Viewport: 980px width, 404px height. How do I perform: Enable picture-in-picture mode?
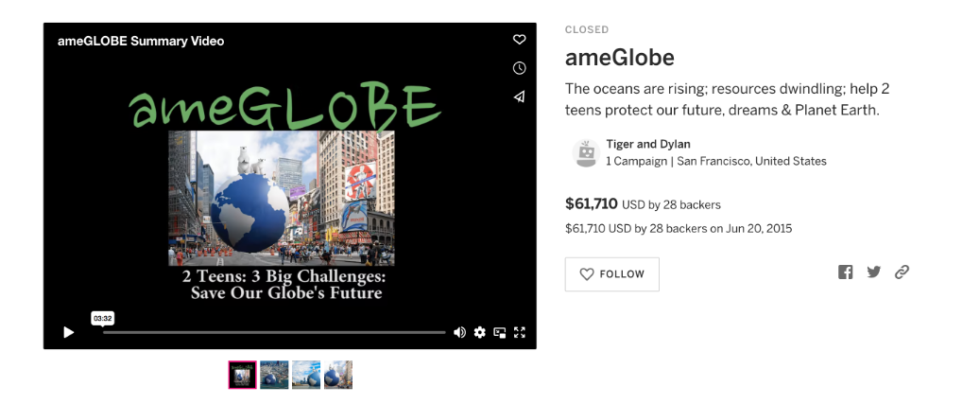[500, 332]
